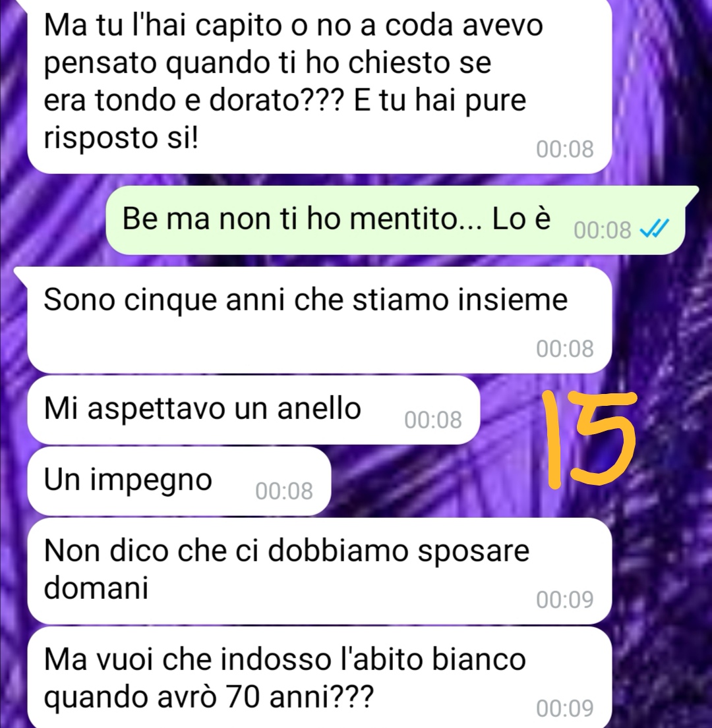Click the 00:08 timestamp on the green message
The image size is (712, 728).
pos(603,231)
